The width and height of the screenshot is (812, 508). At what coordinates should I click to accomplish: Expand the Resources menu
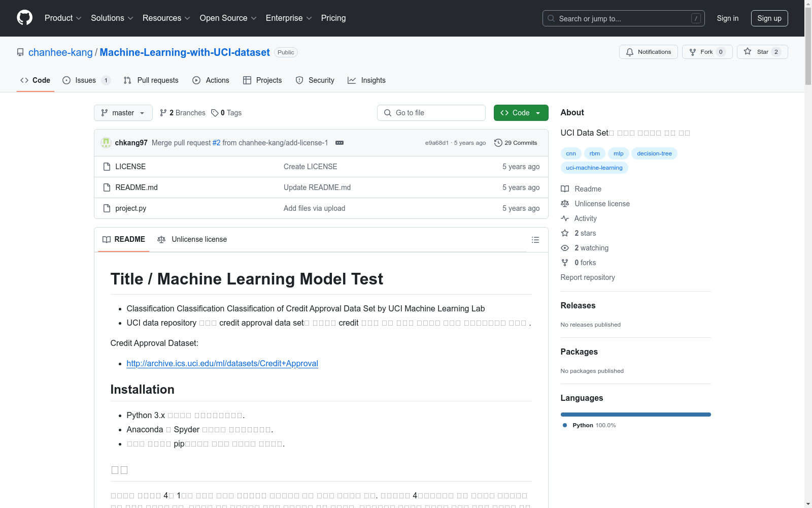pos(166,18)
